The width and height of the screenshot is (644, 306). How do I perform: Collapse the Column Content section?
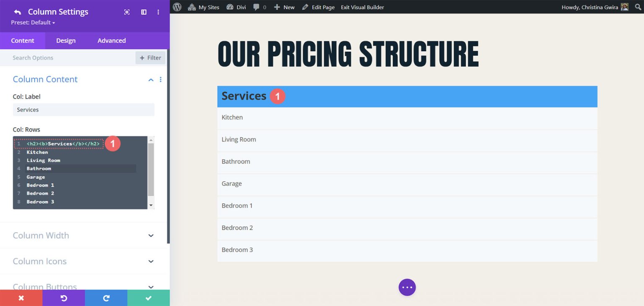151,79
